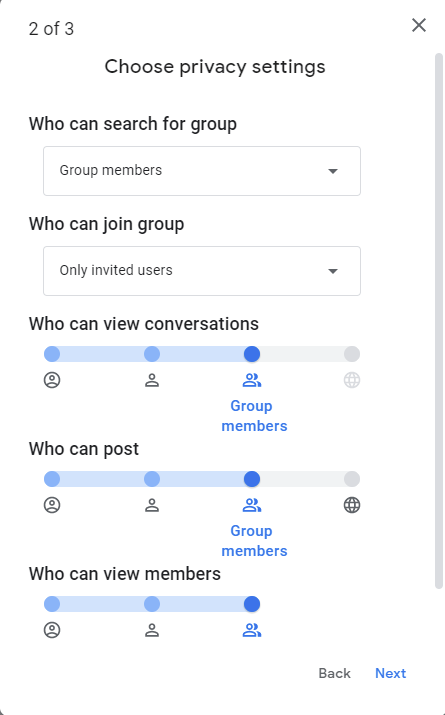Go to the Next step

pyautogui.click(x=390, y=673)
